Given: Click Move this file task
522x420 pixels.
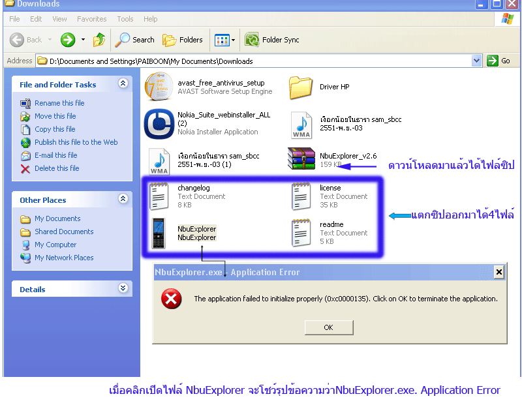Looking at the screenshot, I should click(55, 116).
